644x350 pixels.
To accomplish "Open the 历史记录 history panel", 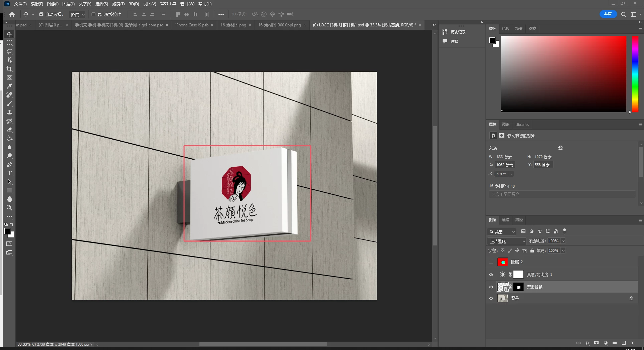I will (454, 32).
